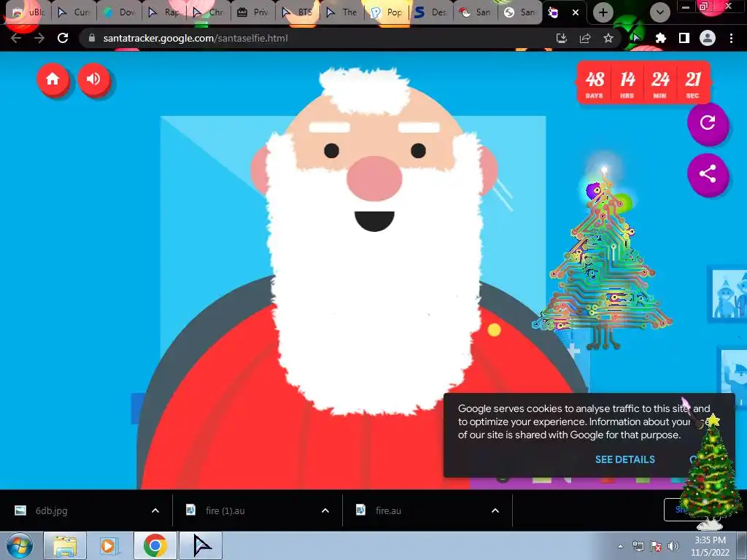
Task: Open Action Center flag icon in tray
Action: (656, 546)
